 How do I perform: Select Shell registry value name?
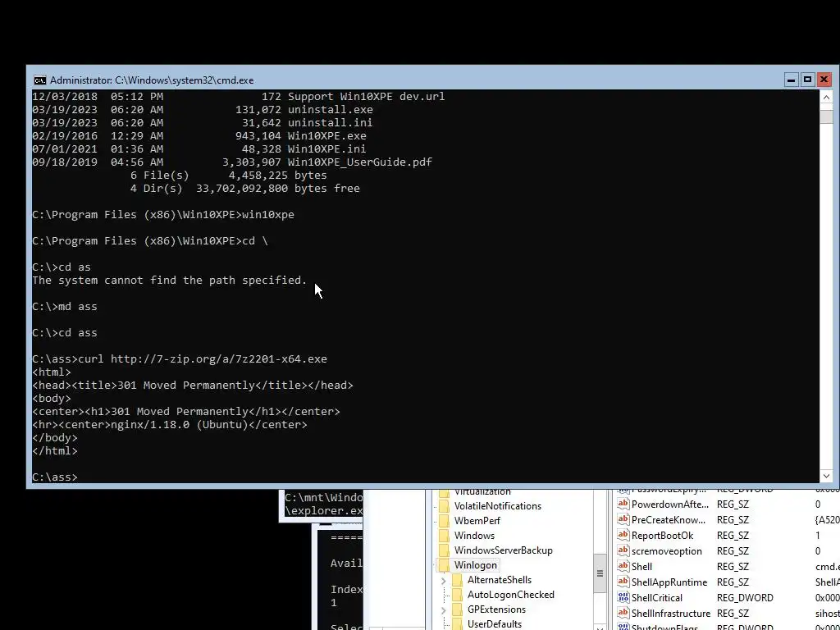click(641, 566)
